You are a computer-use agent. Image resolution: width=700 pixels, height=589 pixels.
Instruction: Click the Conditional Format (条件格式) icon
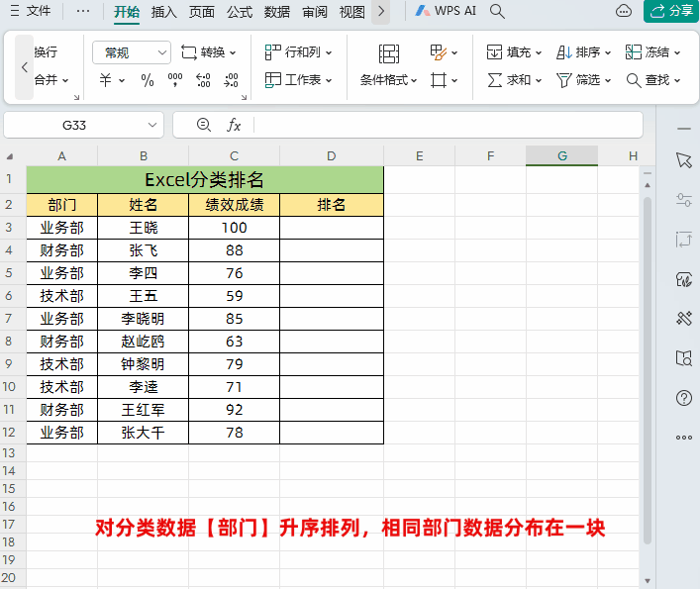tap(389, 53)
